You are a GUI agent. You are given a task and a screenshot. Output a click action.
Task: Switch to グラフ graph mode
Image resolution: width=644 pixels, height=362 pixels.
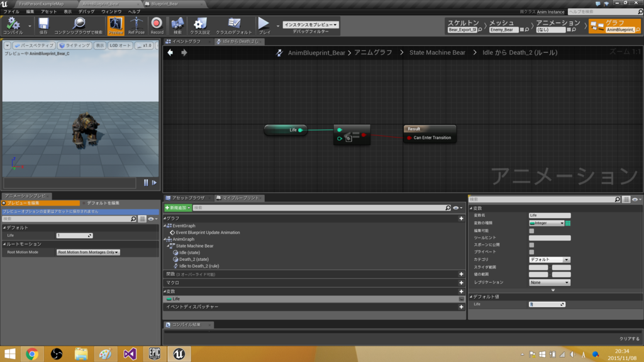tap(615, 26)
